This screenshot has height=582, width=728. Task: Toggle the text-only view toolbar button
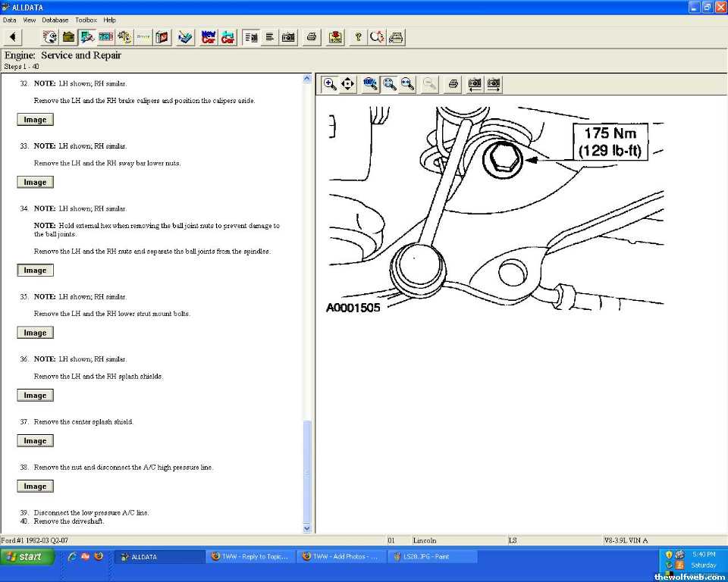269,36
